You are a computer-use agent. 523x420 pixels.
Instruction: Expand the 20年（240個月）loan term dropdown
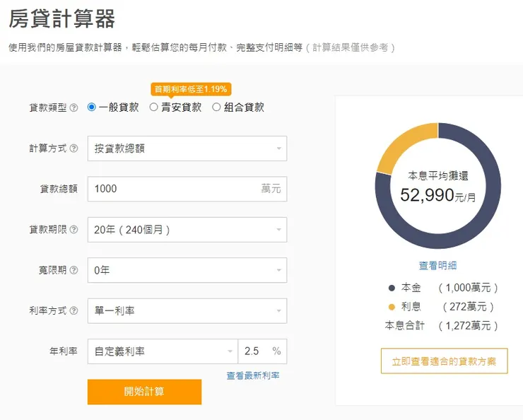click(187, 230)
